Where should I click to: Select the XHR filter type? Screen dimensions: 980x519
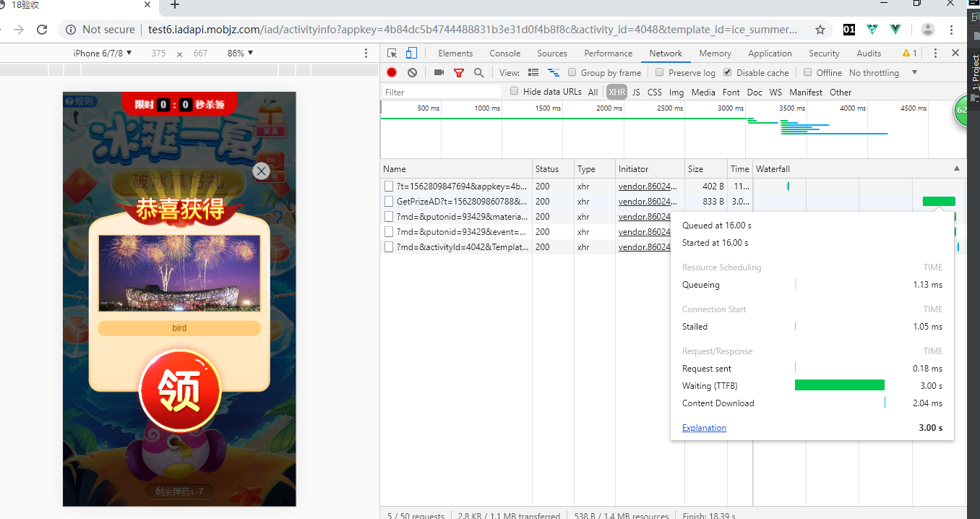click(616, 93)
